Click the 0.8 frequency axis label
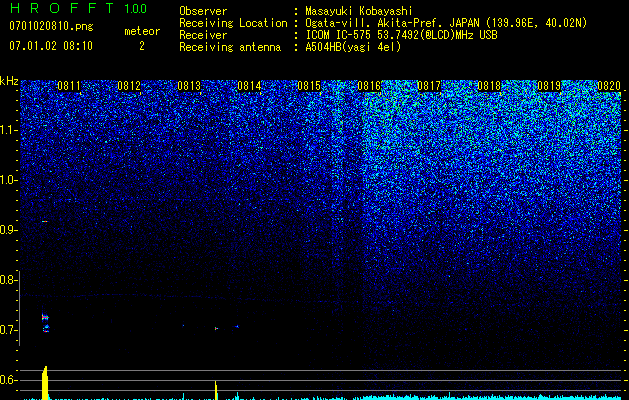This screenshot has width=629, height=400. coord(8,280)
